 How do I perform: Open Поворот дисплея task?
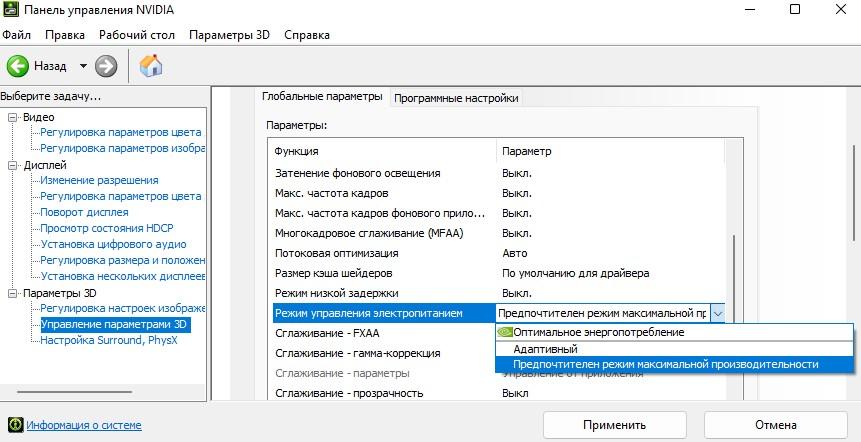(85, 212)
